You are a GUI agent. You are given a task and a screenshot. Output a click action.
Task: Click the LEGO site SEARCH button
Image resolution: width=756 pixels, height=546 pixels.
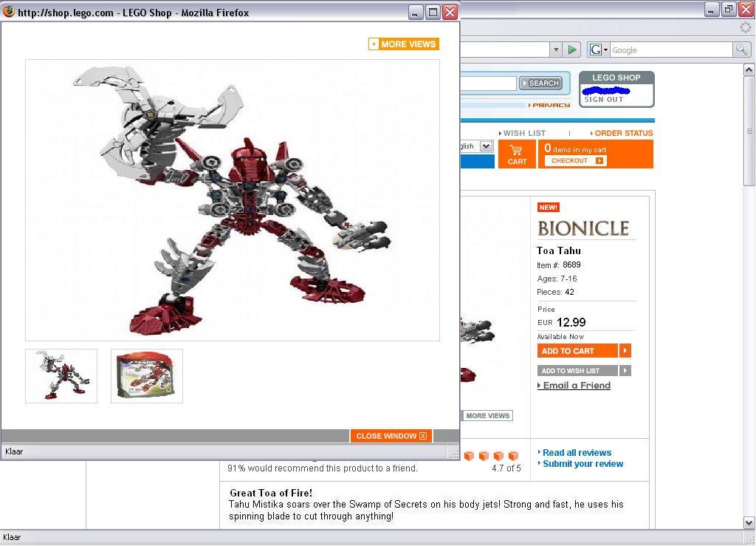coord(540,83)
